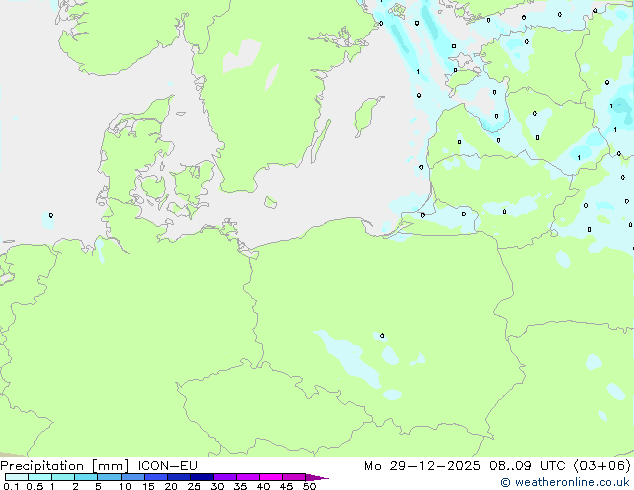Pick the legend swatch between 20 and 25

pyautogui.click(x=179, y=477)
